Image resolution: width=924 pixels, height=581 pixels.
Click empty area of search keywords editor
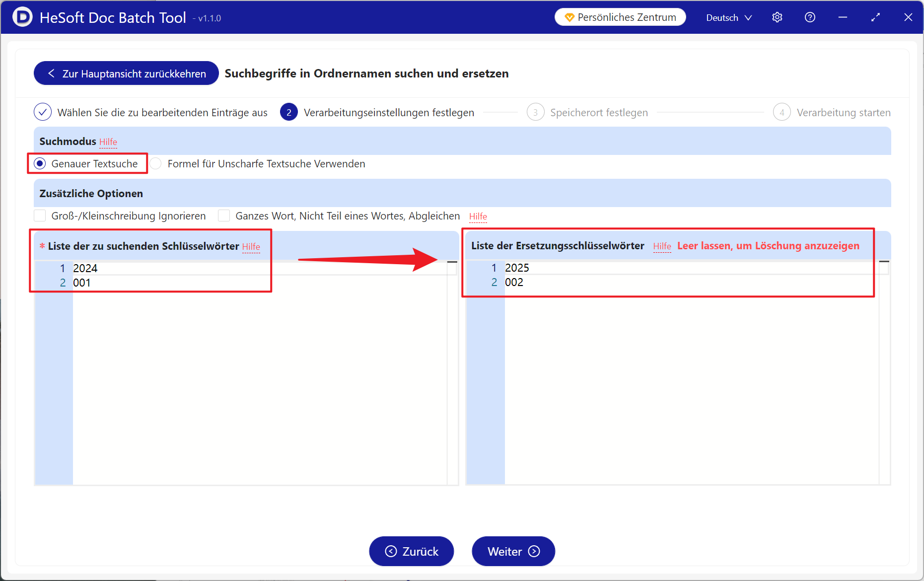pos(260,387)
